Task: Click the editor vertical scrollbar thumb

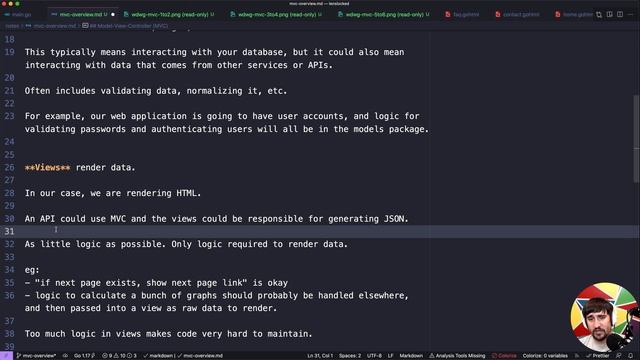Action: pos(637,139)
